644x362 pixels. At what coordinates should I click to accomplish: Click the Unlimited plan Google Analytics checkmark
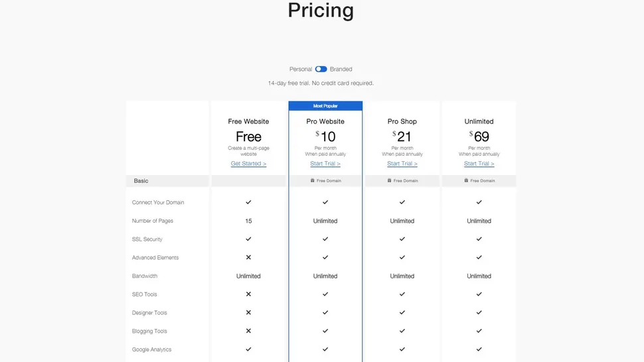pyautogui.click(x=479, y=349)
